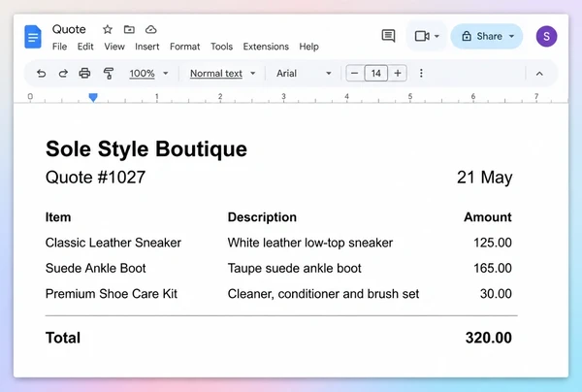
Task: Open the Edit menu
Action: pyautogui.click(x=85, y=47)
